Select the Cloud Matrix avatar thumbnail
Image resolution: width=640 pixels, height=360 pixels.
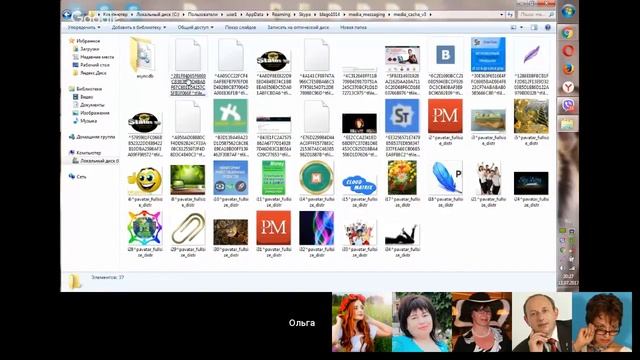359,185
